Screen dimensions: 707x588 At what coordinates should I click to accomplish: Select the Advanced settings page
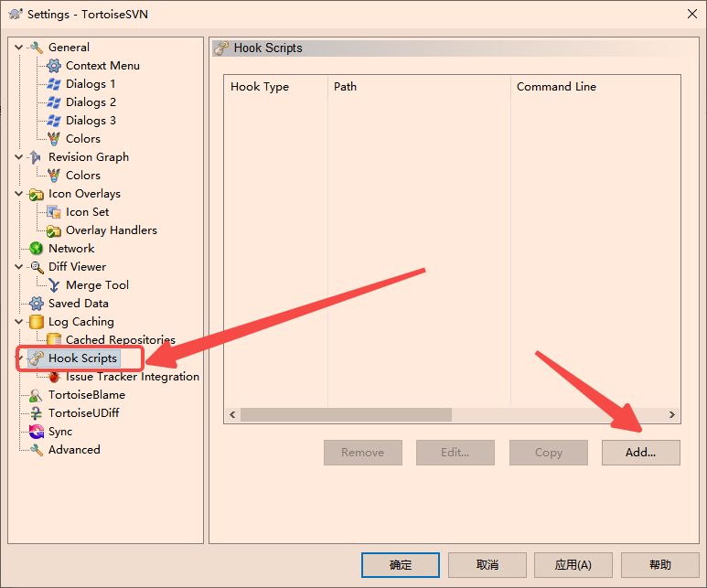74,450
